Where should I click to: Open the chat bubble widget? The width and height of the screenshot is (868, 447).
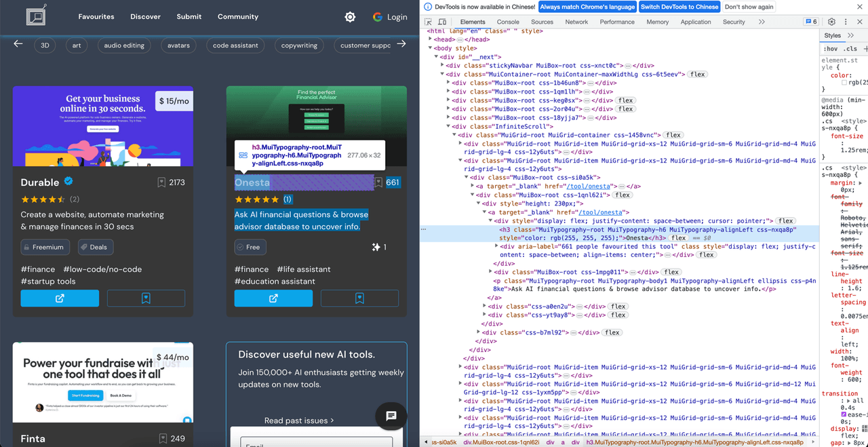click(391, 416)
